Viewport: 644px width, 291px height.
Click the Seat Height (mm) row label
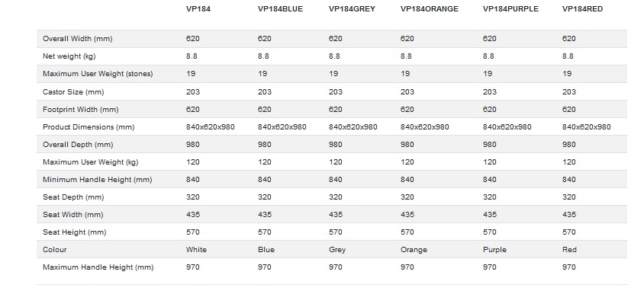click(x=74, y=232)
